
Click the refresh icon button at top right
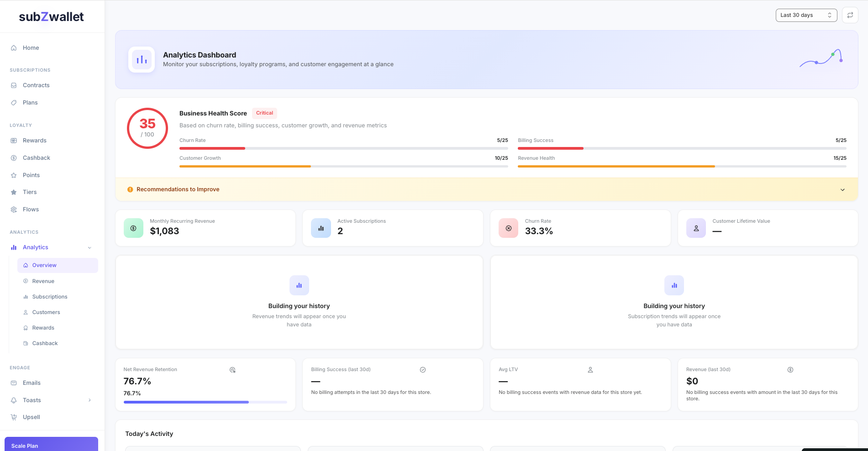pyautogui.click(x=850, y=15)
